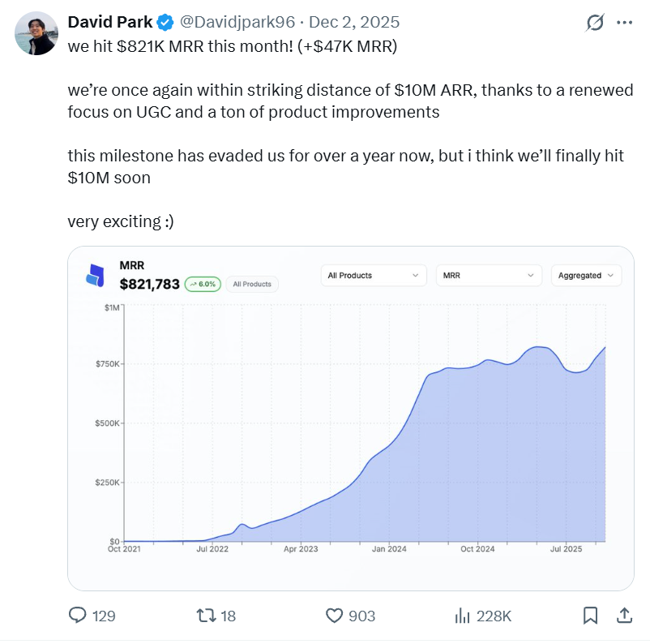Open the All Products dropdown
This screenshot has height=644, width=650.
click(373, 275)
